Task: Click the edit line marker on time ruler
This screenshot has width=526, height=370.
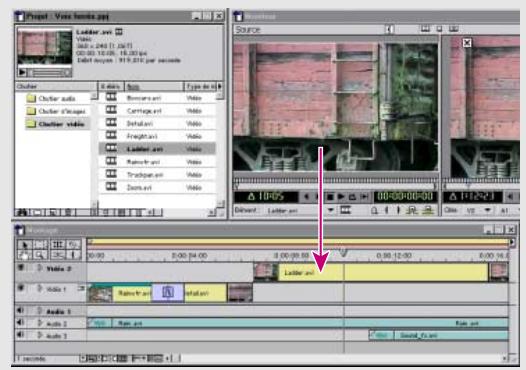Action: (343, 252)
